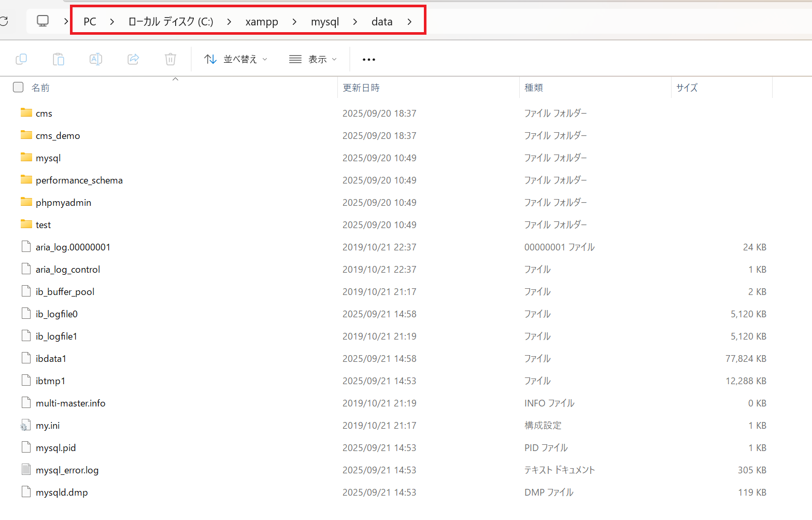
Task: Select the mysql_error.log file
Action: [x=67, y=470]
